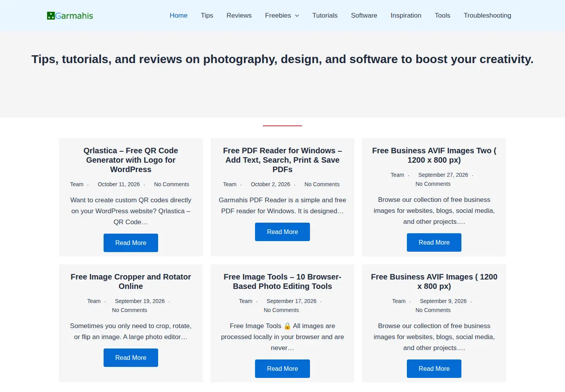Open Free Image Tools 10 Browser-Based title
This screenshot has width=565, height=392.
tap(282, 281)
